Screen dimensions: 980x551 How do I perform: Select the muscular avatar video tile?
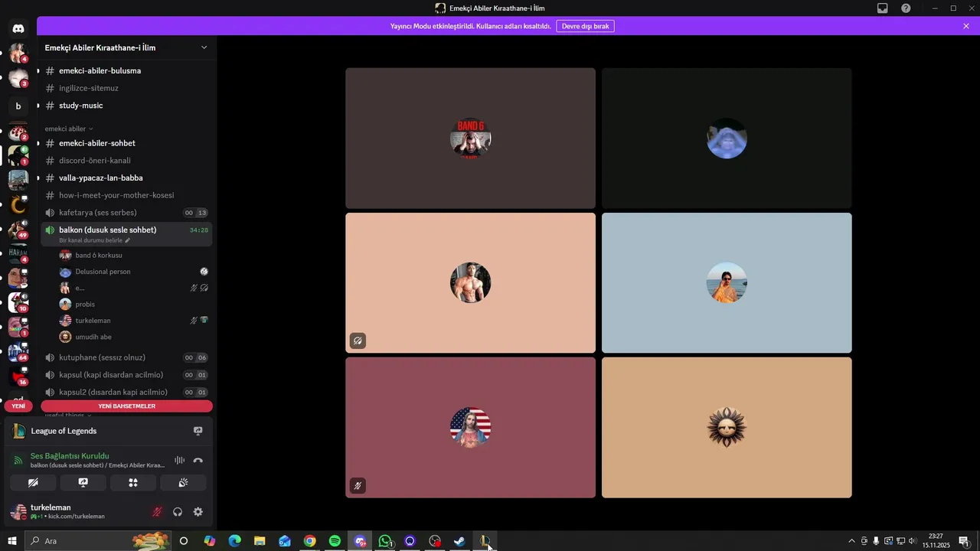pos(470,282)
